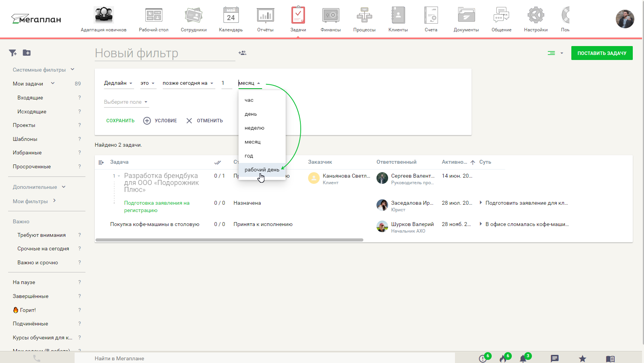This screenshot has width=644, height=363.
Task: Click the СОХРАНИТЬ button
Action: (120, 121)
